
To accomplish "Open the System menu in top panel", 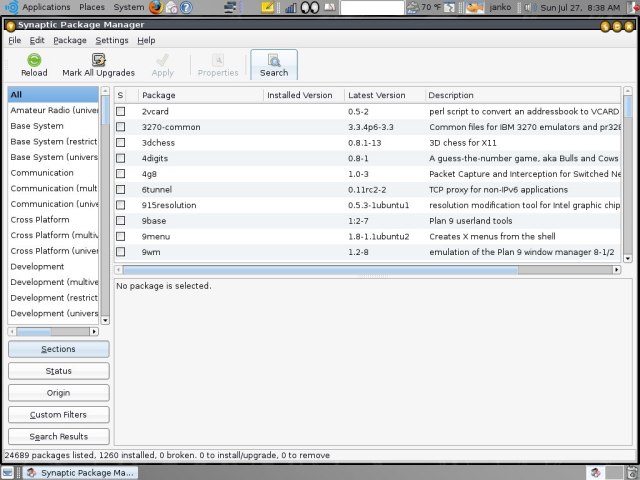I will pyautogui.click(x=129, y=7).
